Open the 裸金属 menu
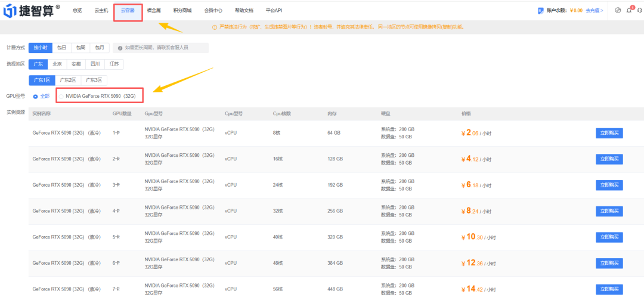644x300 pixels. (x=154, y=10)
